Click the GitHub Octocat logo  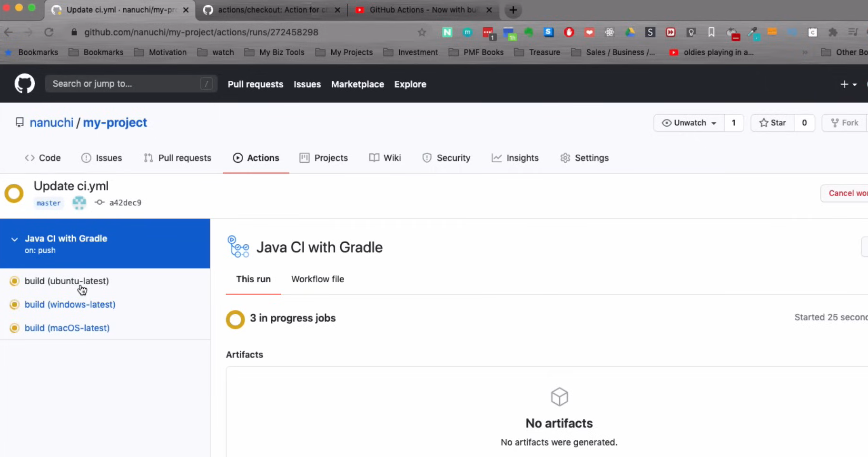(x=24, y=84)
